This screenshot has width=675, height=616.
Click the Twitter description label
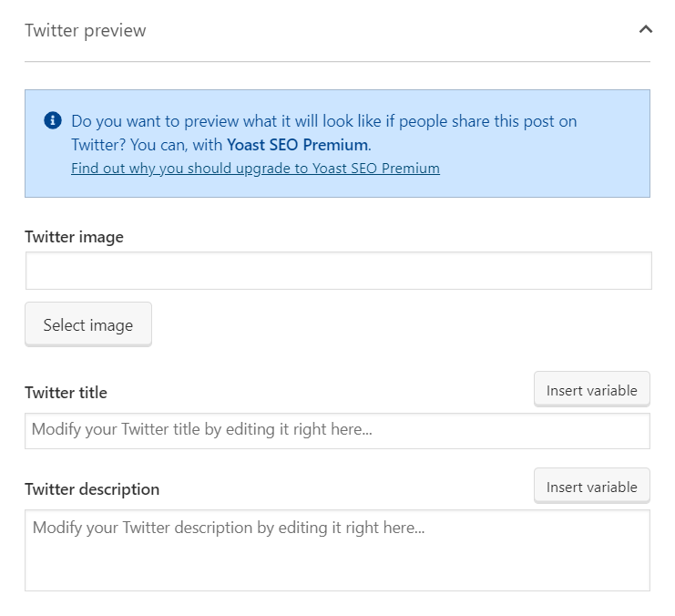click(x=92, y=489)
